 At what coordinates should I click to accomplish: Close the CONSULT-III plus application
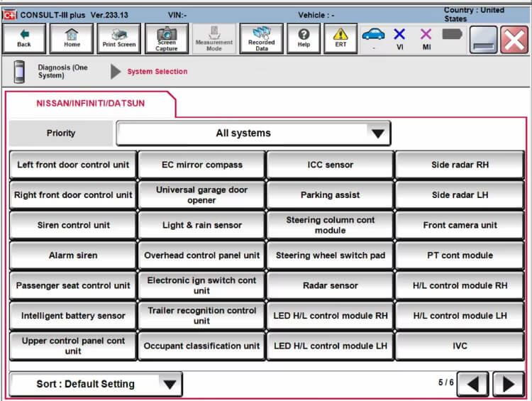514,39
